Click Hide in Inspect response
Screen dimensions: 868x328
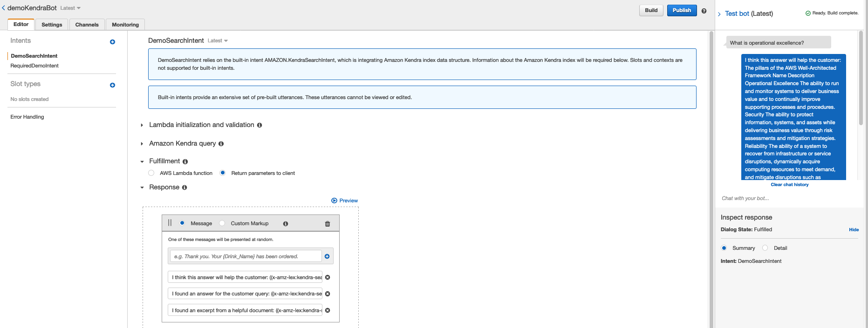pos(854,230)
